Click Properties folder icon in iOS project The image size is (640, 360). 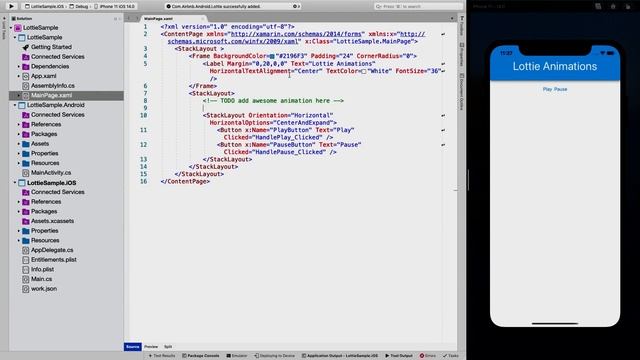tap(26, 231)
